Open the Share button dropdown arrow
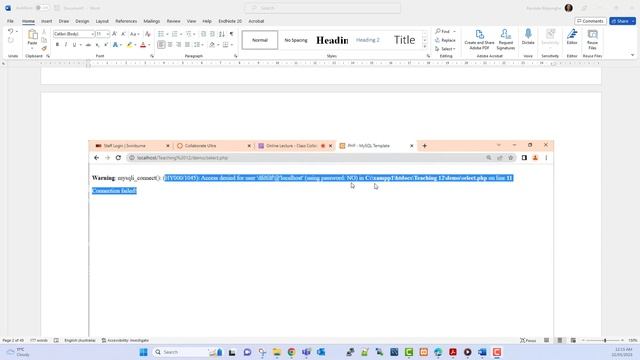 [x=633, y=21]
